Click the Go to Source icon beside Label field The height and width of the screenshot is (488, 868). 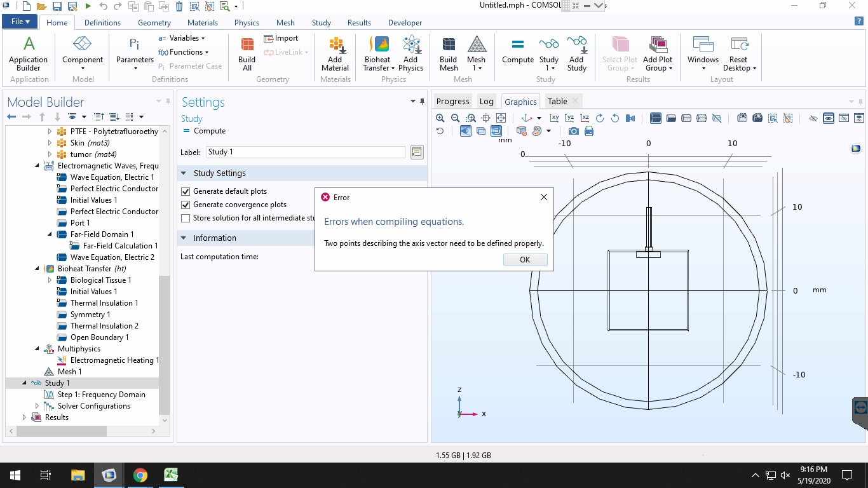pos(417,152)
